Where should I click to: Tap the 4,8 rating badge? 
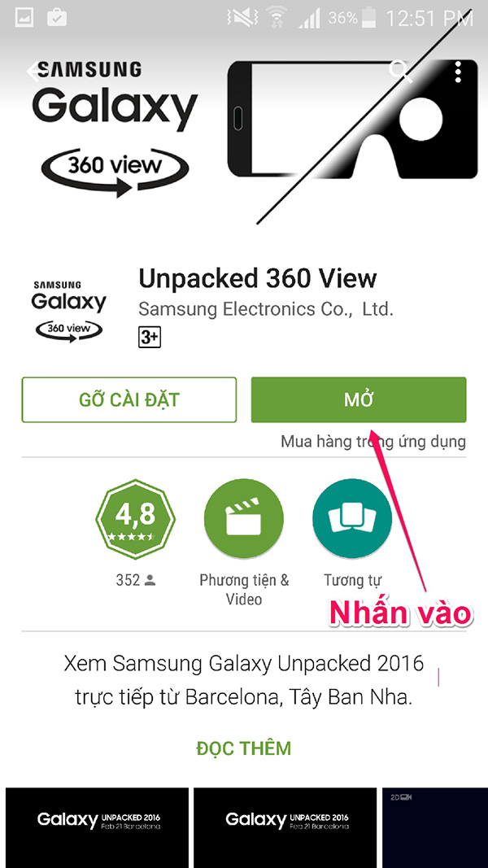click(x=136, y=517)
